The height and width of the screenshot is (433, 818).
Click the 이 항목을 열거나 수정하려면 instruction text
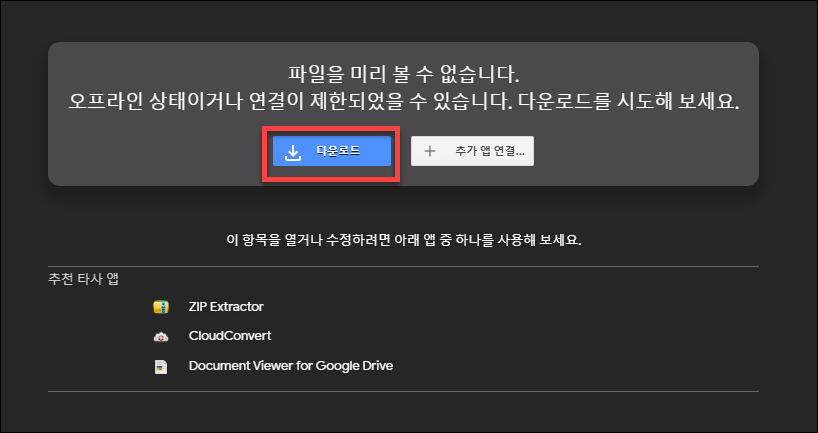click(403, 240)
